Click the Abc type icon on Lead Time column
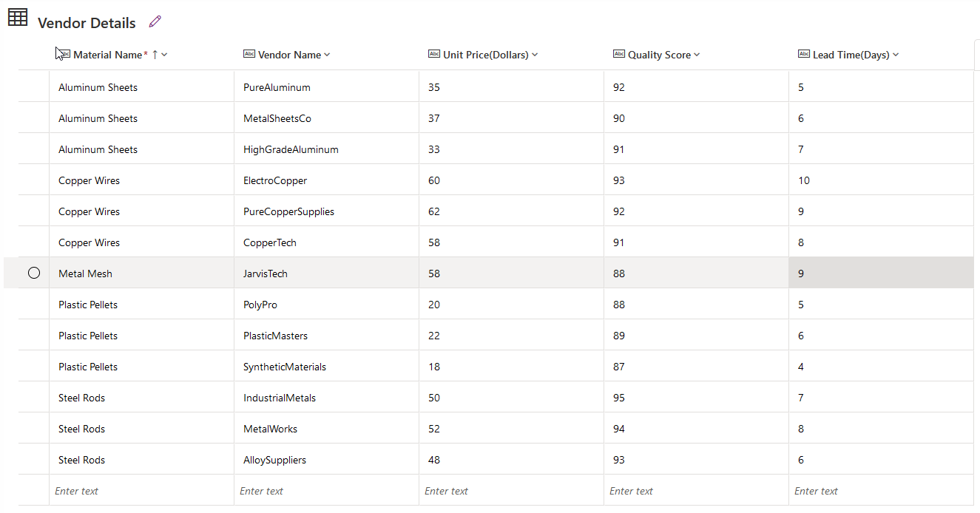The image size is (980, 513). (804, 54)
